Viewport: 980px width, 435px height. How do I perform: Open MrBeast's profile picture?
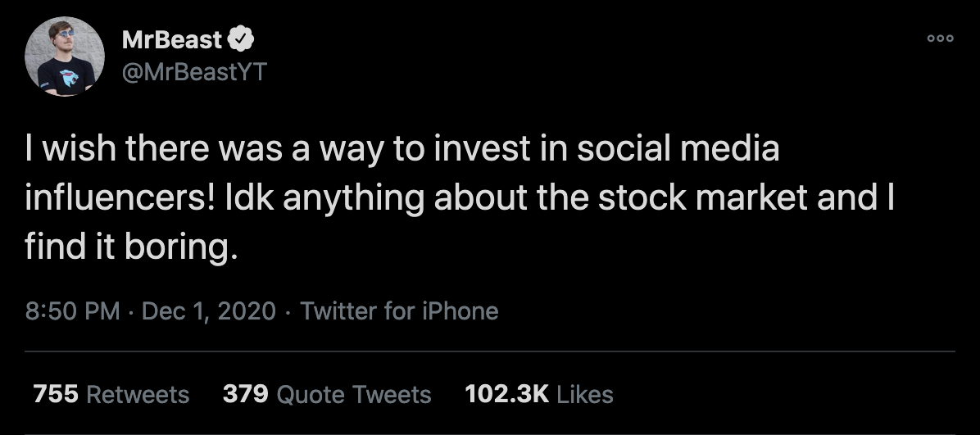pyautogui.click(x=65, y=57)
